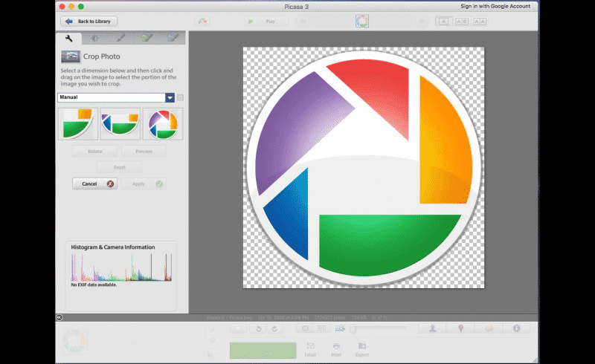The height and width of the screenshot is (364, 595).
Task: Click the Preview crop button
Action: pos(144,152)
